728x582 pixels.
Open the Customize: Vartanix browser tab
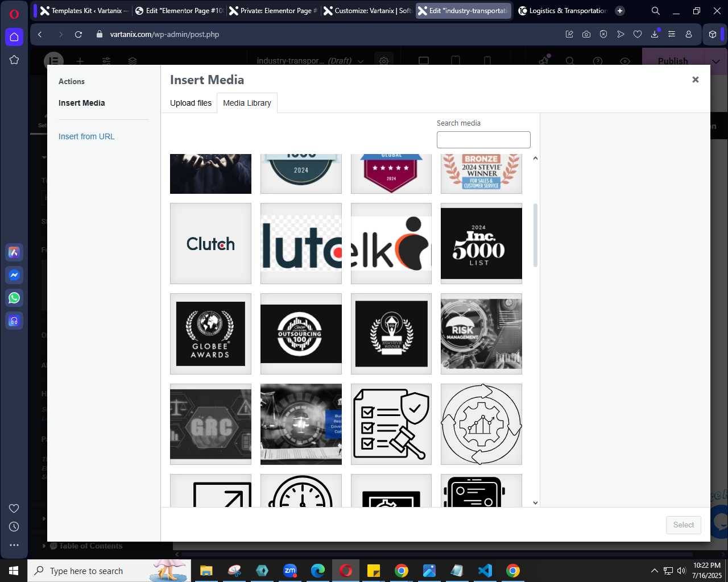coord(367,11)
